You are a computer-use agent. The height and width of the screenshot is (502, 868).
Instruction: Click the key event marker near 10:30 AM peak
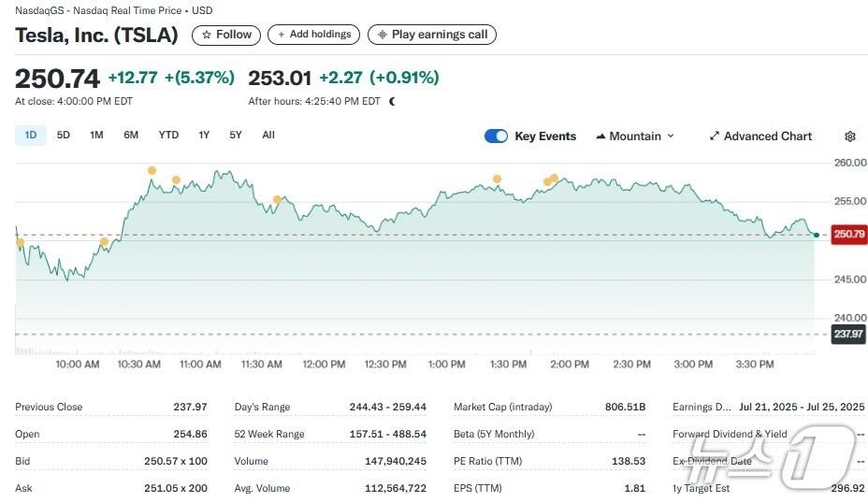click(x=152, y=170)
